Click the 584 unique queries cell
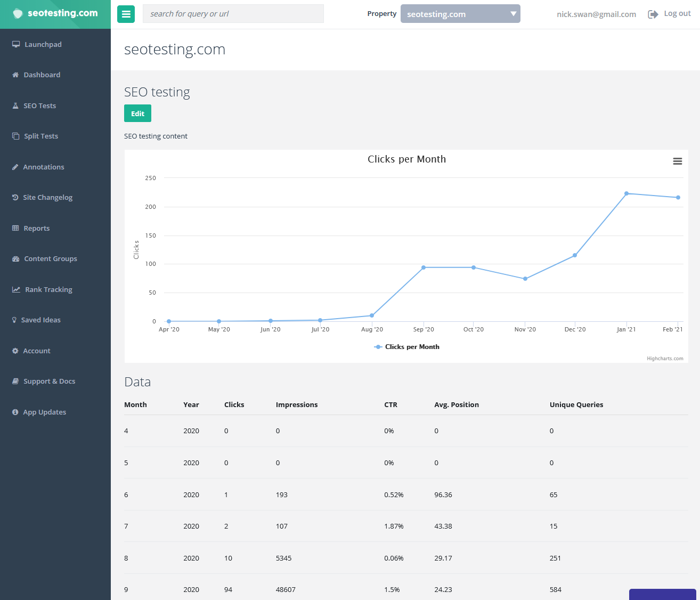Image resolution: width=700 pixels, height=600 pixels. 556,590
